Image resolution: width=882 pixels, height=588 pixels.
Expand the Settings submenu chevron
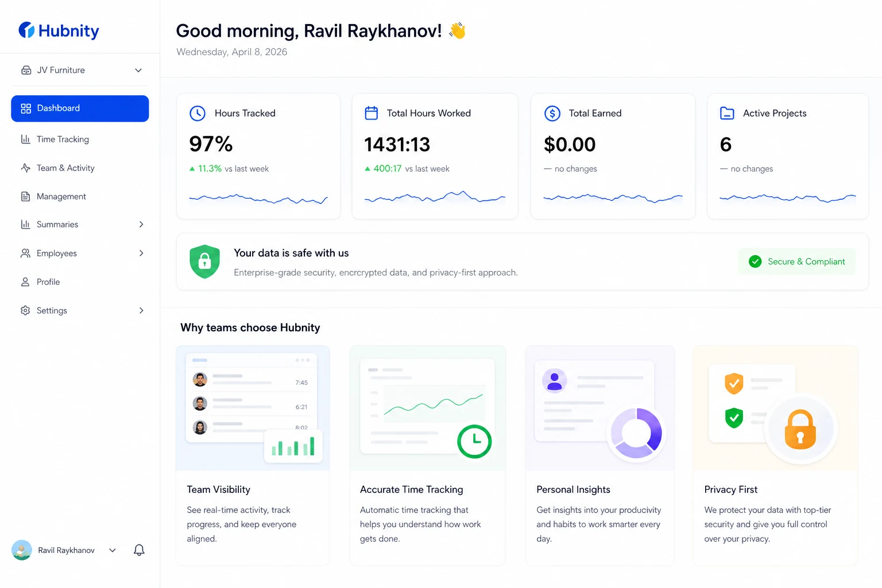click(x=141, y=311)
